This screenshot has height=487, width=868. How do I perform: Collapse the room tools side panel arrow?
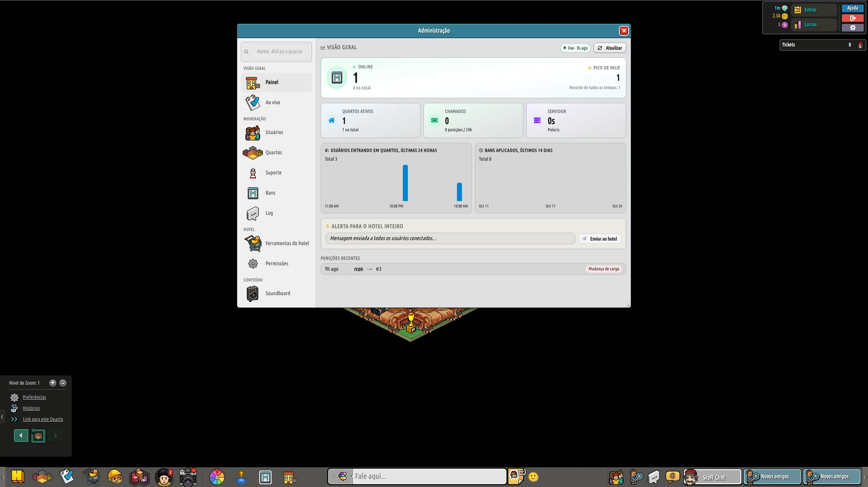[2, 417]
